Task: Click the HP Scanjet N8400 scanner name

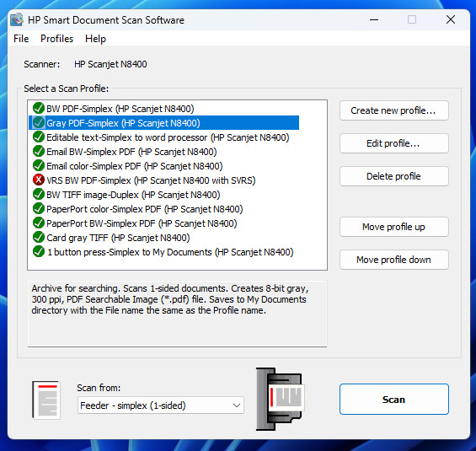Action: click(x=110, y=64)
